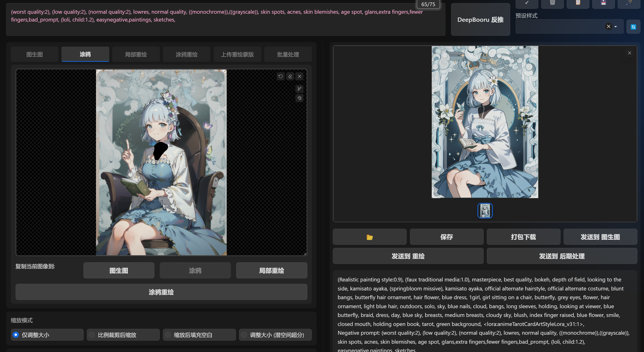Open the brush size tool on the canvas
Viewport: 644px width, 352px height.
pyautogui.click(x=300, y=89)
